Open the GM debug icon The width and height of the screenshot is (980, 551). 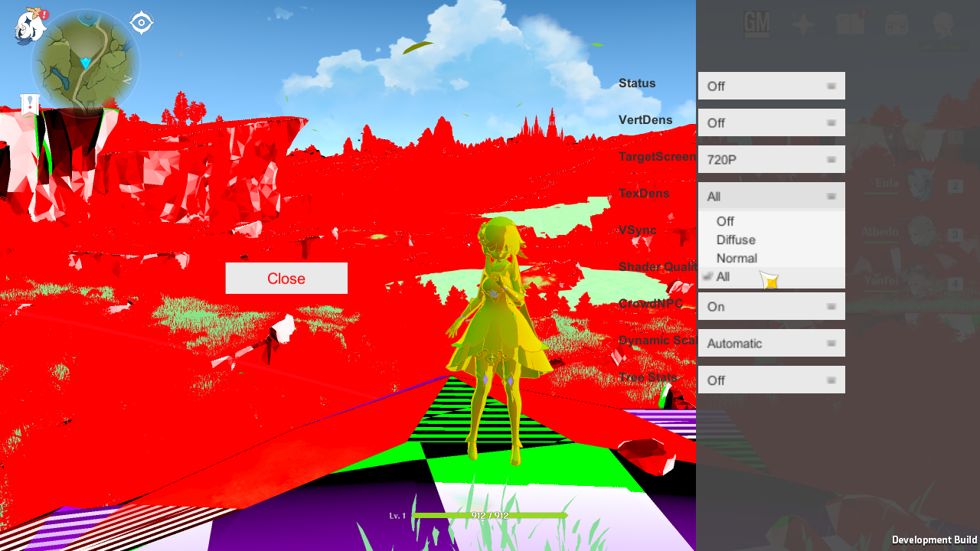pyautogui.click(x=757, y=24)
